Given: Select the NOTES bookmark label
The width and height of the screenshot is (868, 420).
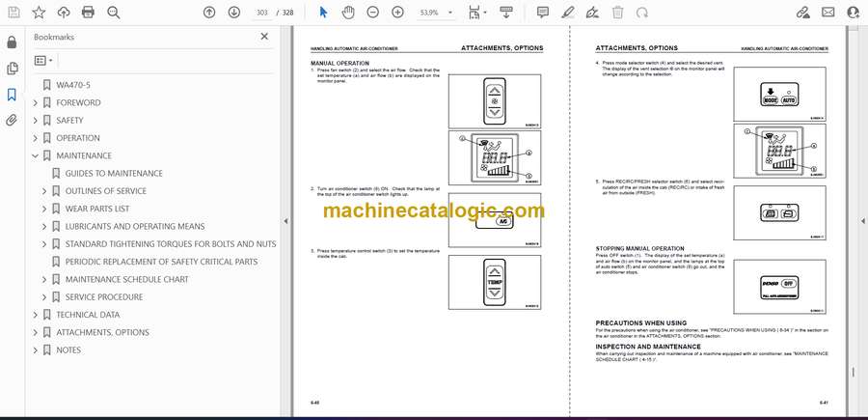Looking at the screenshot, I should click(68, 350).
